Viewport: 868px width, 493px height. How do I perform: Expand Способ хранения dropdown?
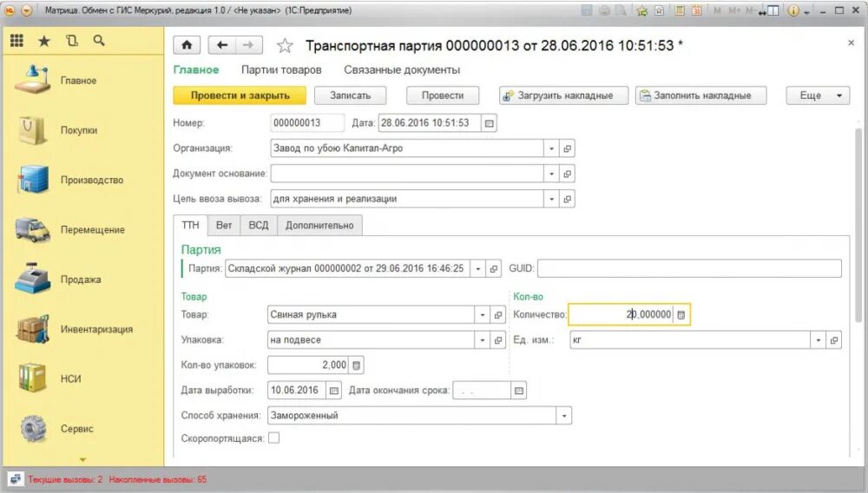[x=564, y=416]
